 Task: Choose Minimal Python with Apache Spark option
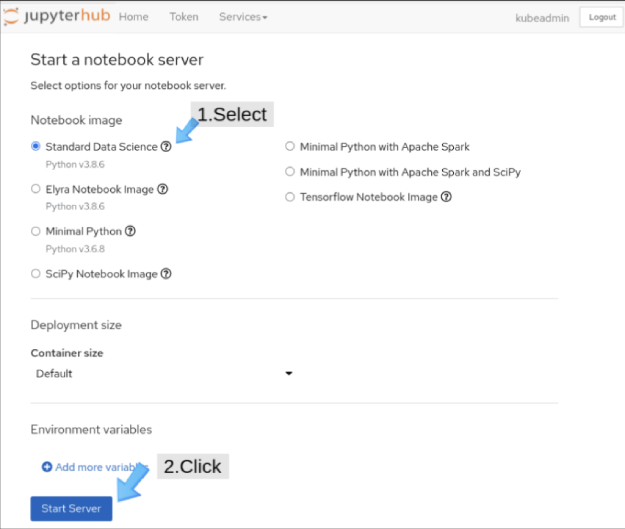click(290, 147)
